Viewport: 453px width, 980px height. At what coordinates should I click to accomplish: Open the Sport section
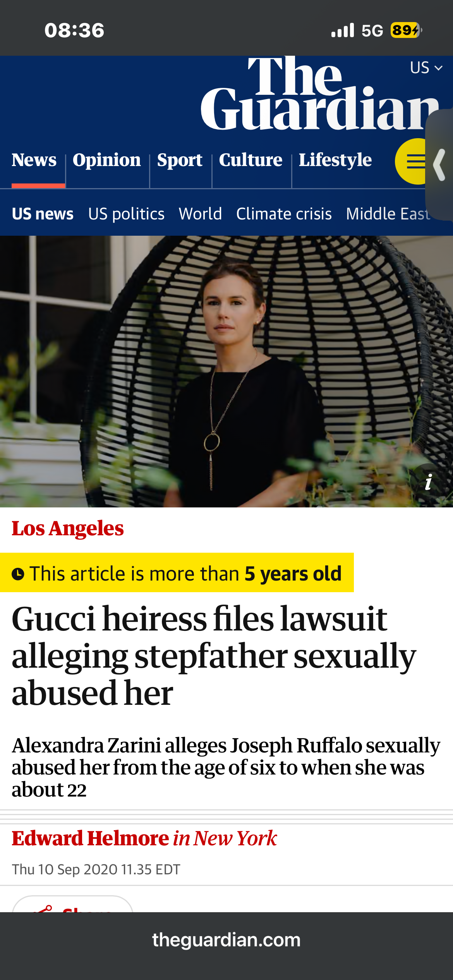point(180,160)
